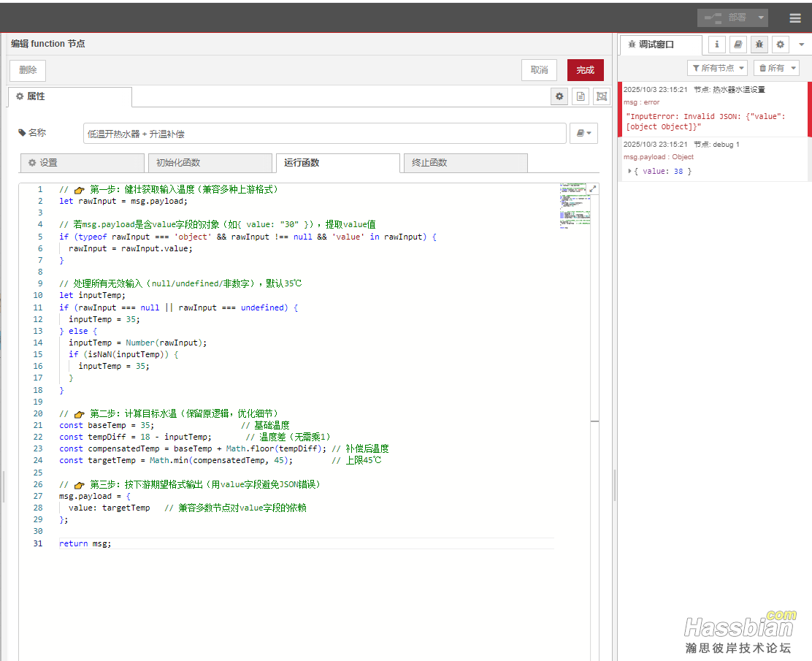Open the help book sidebar icon
This screenshot has width=812, height=661.
click(x=738, y=45)
